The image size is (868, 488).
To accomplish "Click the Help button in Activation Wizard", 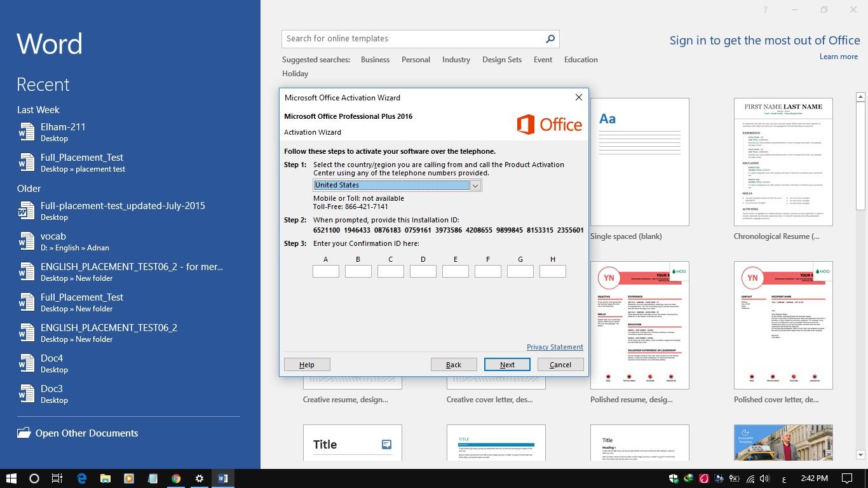I will (x=307, y=365).
